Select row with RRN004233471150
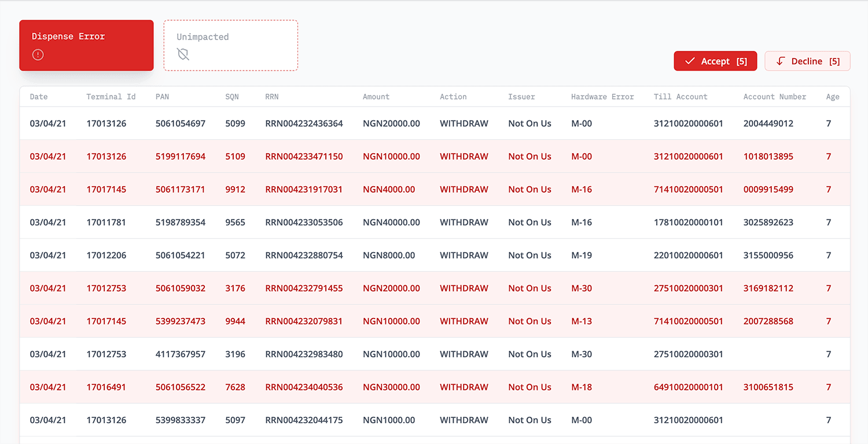Image resolution: width=868 pixels, height=444 pixels. (x=435, y=156)
